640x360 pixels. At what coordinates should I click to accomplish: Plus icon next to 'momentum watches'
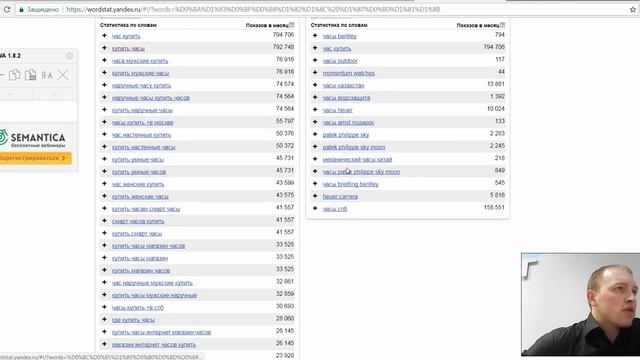click(x=315, y=73)
